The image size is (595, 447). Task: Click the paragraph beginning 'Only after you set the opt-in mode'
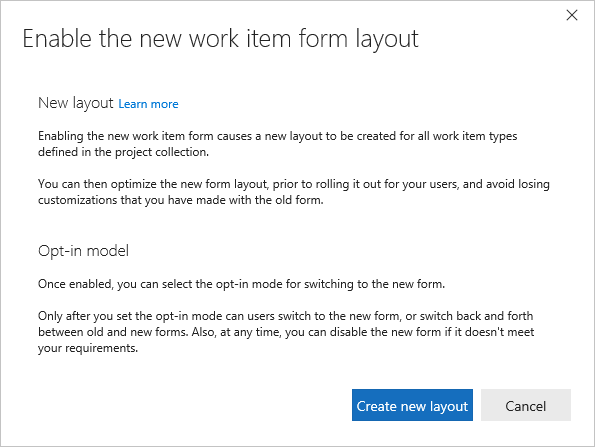[x=286, y=332]
